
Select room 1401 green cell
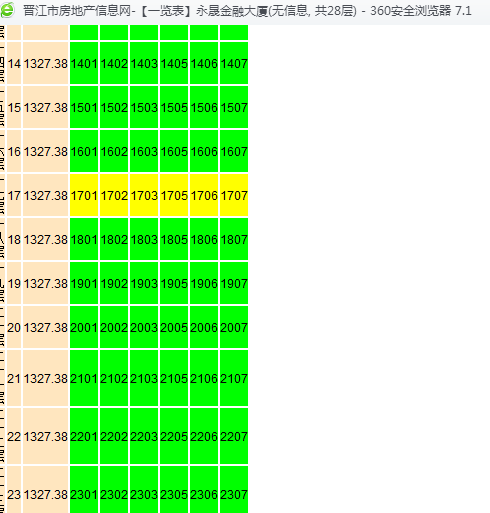coord(84,63)
